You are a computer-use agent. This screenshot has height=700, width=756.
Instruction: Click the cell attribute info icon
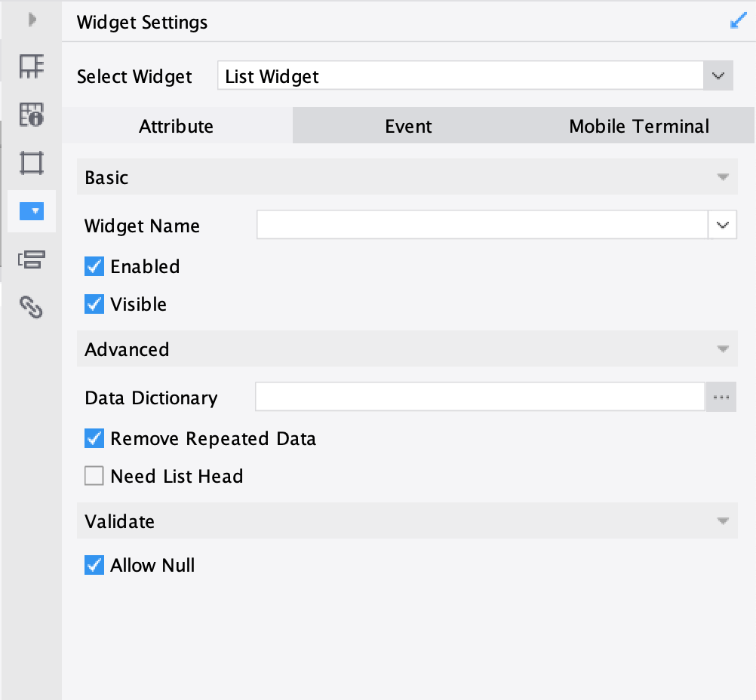point(31,115)
